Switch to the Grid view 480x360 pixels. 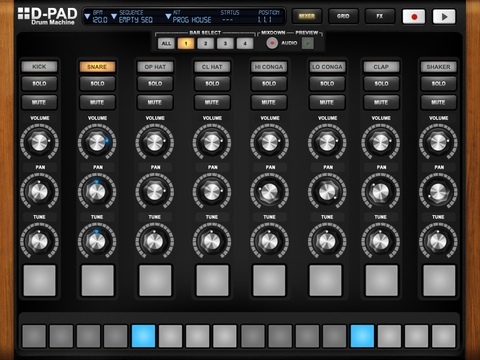click(x=343, y=16)
